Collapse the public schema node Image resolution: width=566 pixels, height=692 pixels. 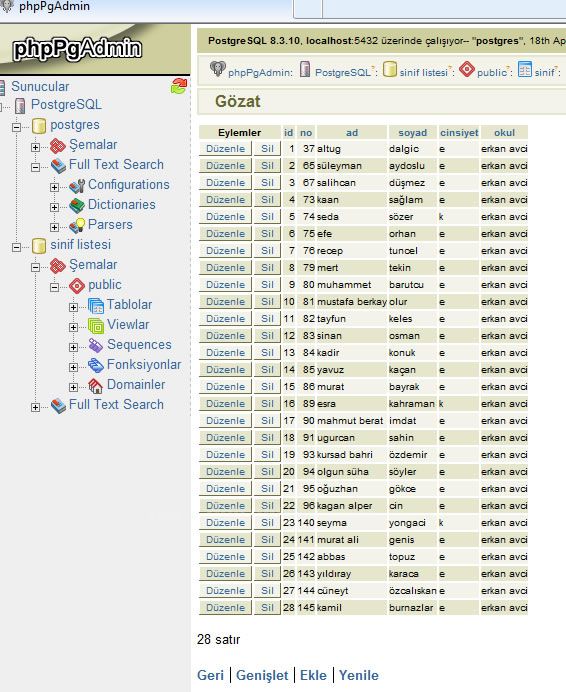54,287
